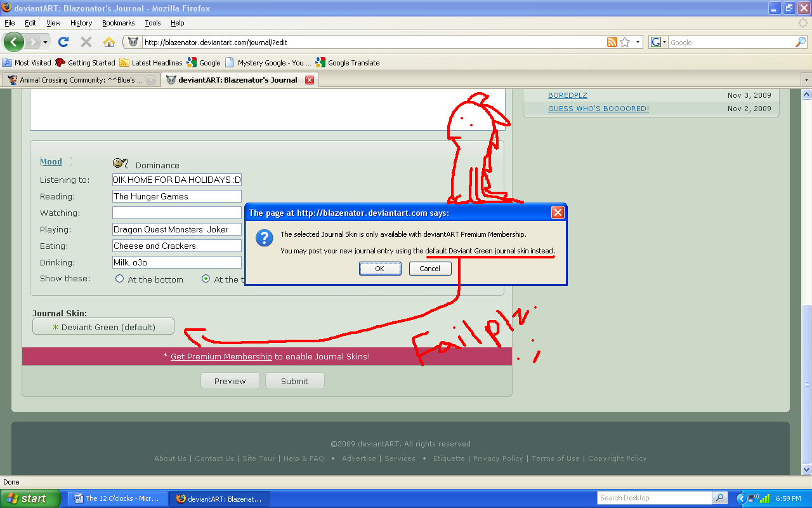Screen dimensions: 812x508
Task: Open the URL history dropdown arrow
Action: click(638, 42)
